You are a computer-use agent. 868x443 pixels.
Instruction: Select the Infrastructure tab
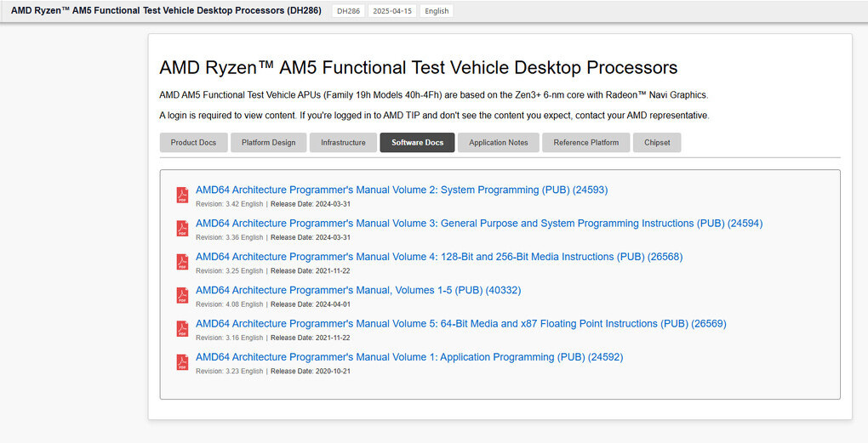343,143
